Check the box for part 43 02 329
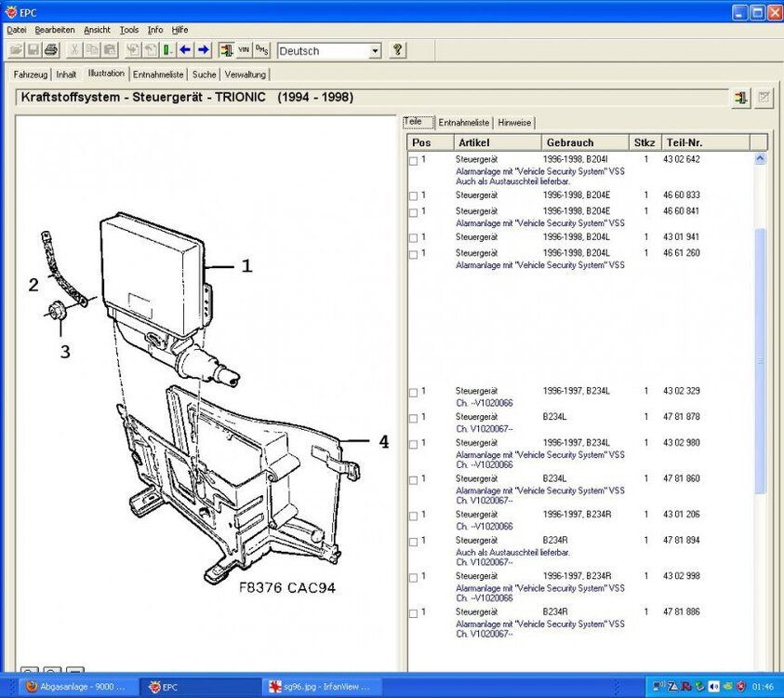Screen dimensions: 784x698 pos(413,393)
